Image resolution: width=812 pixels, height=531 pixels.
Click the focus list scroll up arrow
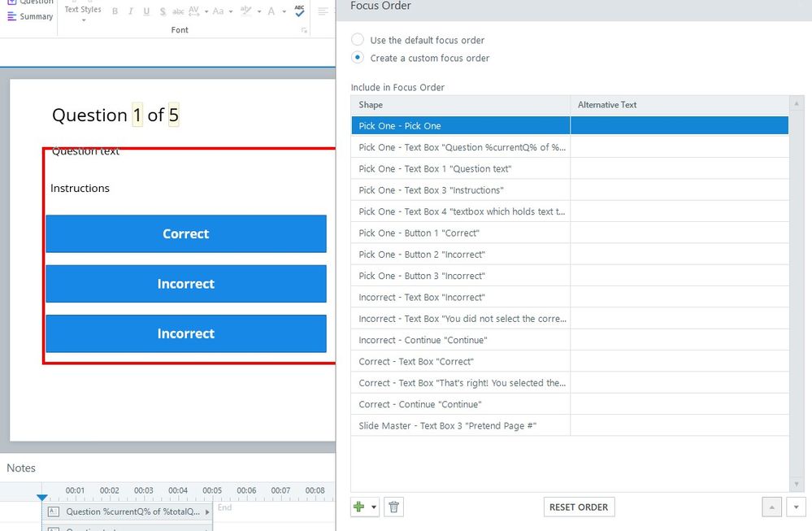(x=797, y=104)
